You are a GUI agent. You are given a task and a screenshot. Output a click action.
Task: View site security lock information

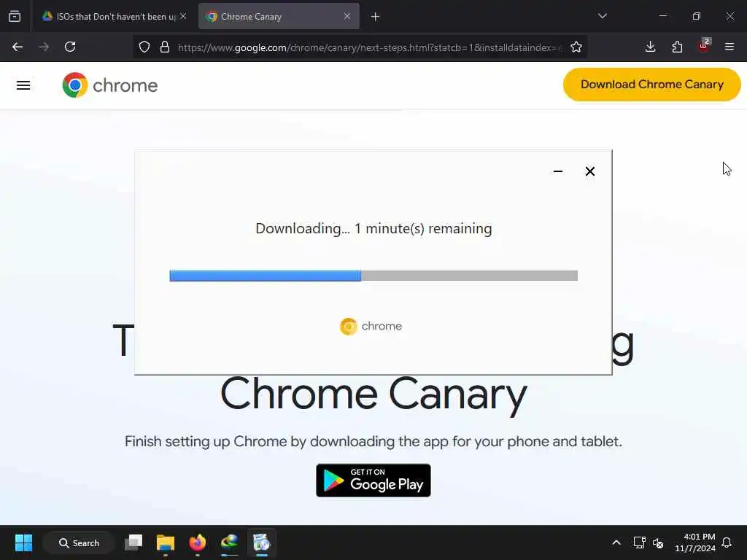[x=165, y=47]
